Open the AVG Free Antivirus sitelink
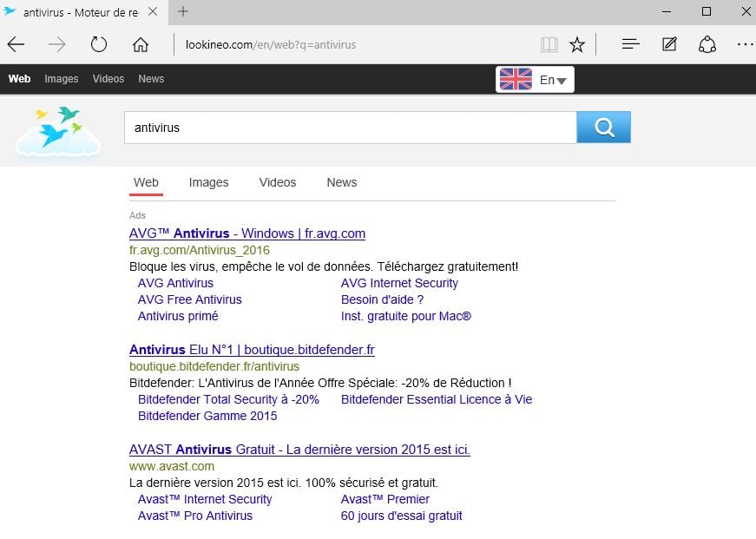This screenshot has width=756, height=539. tap(189, 299)
